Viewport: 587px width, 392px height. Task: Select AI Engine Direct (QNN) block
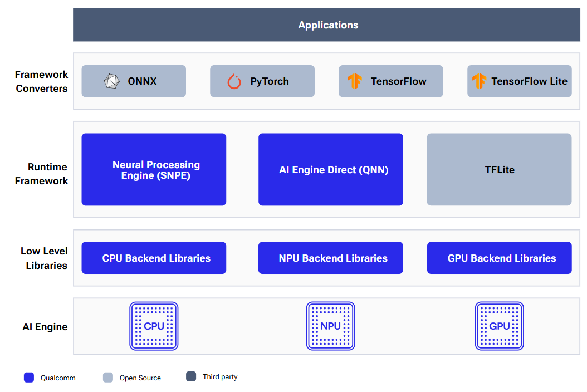(331, 170)
